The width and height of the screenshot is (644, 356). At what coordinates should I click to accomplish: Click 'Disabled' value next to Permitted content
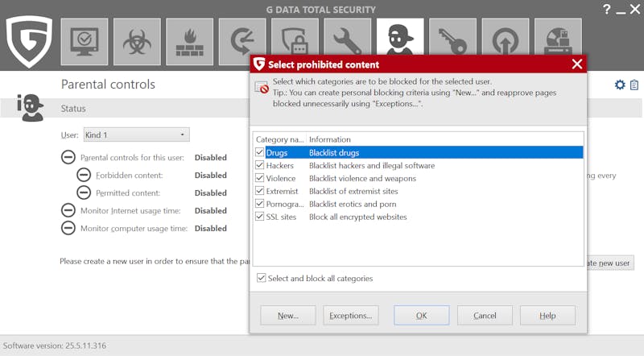point(210,192)
